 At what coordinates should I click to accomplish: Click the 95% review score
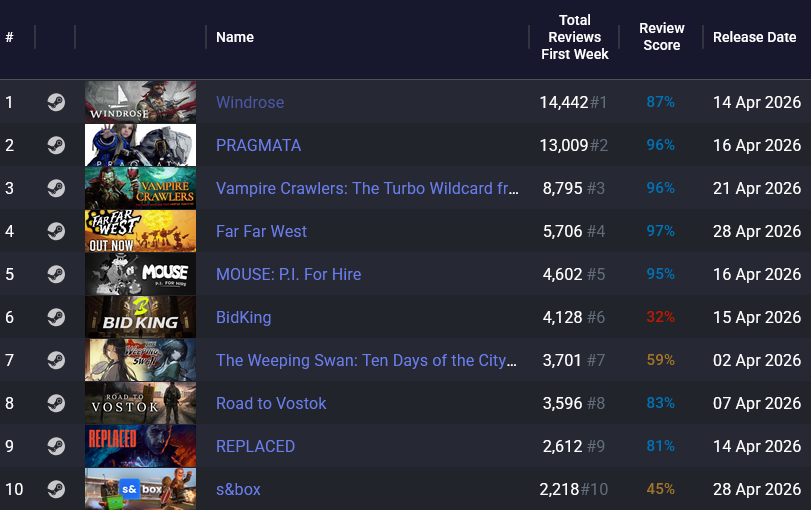click(660, 274)
